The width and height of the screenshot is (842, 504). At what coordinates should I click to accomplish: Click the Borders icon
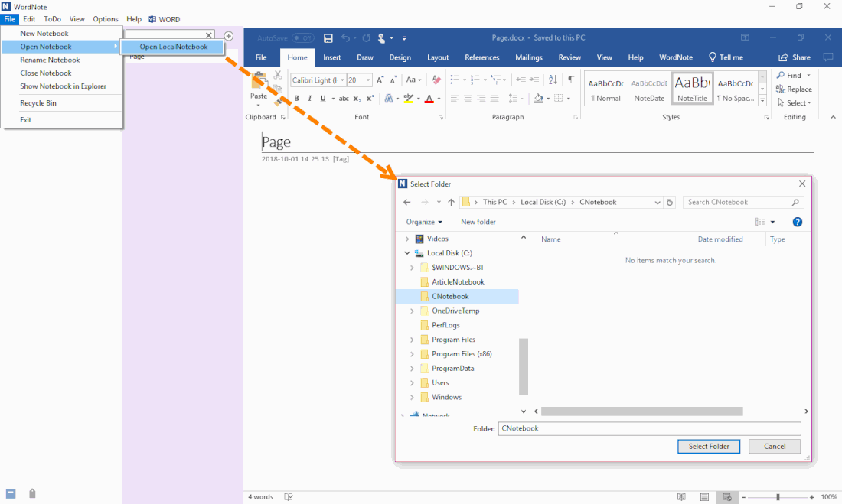click(559, 98)
